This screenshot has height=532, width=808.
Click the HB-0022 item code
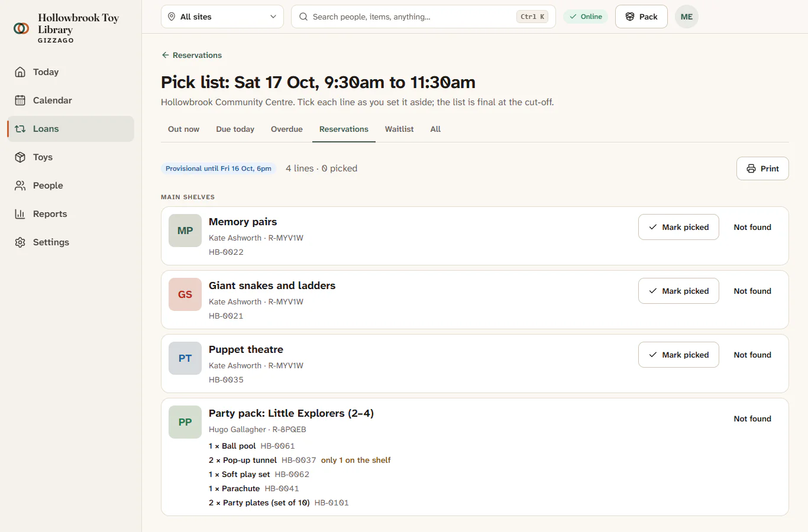click(x=226, y=252)
